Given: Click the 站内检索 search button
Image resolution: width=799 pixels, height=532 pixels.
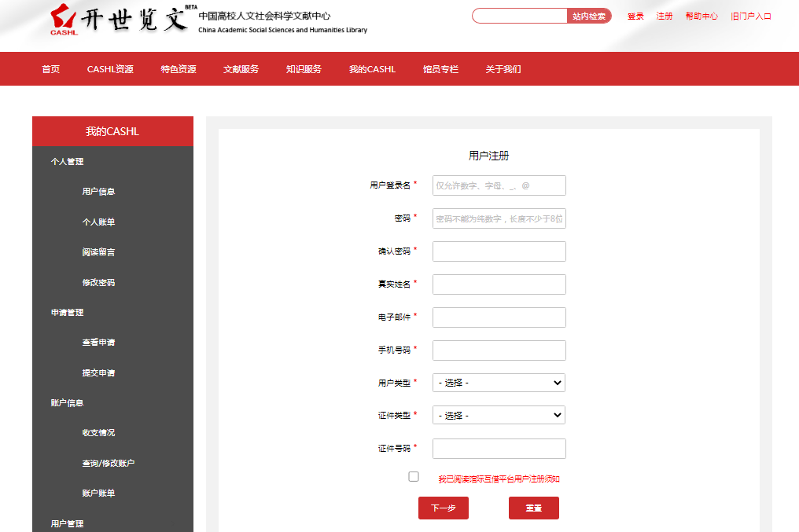Looking at the screenshot, I should (589, 16).
